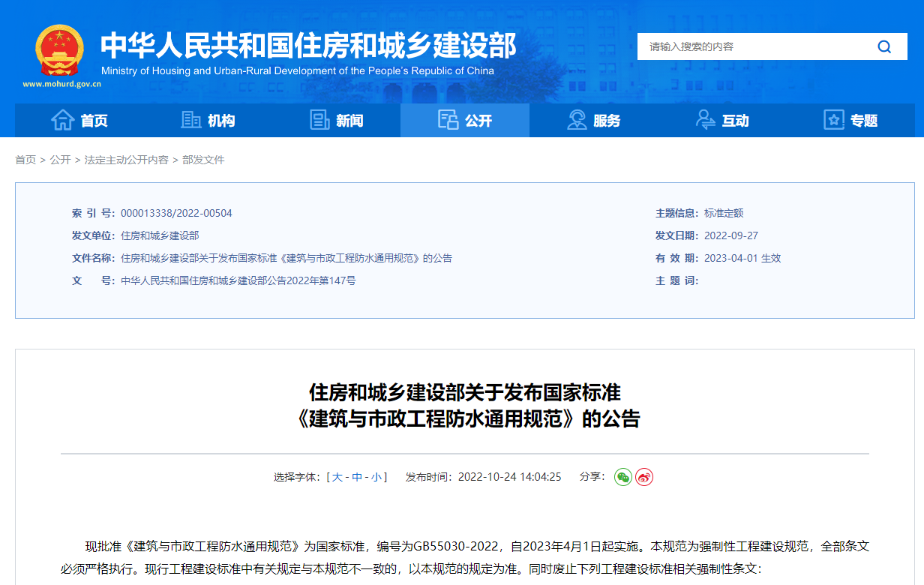Image resolution: width=924 pixels, height=585 pixels.
Task: Click the building icon beside 机构
Action: 191,120
